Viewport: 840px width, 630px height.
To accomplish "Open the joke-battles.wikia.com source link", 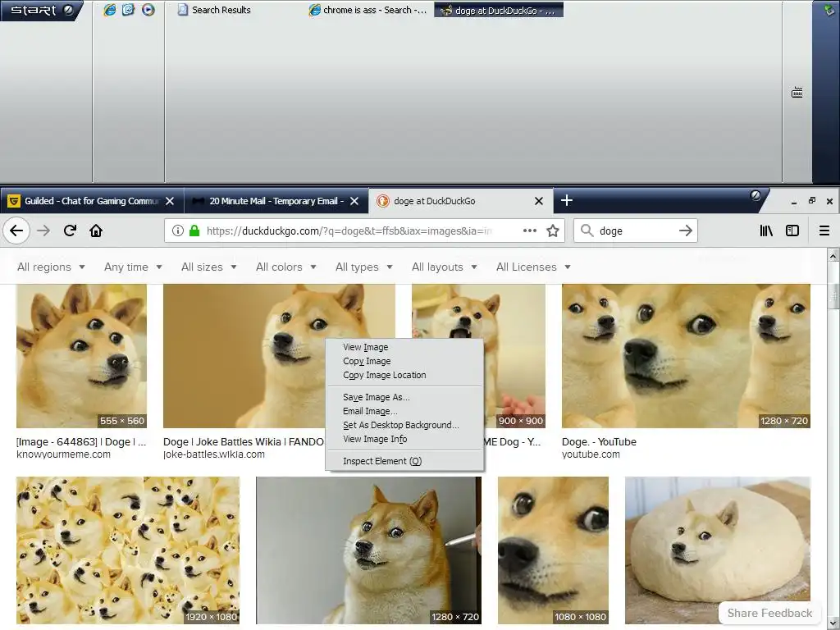I will point(214,454).
